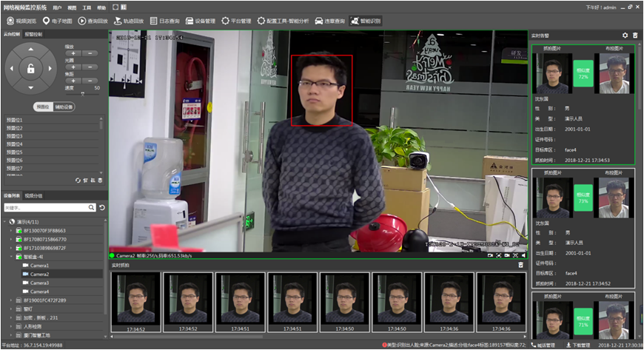Image resolution: width=644 pixels, height=350 pixels.
Task: Click single-window layout icon in title bar
Action: (115, 7)
